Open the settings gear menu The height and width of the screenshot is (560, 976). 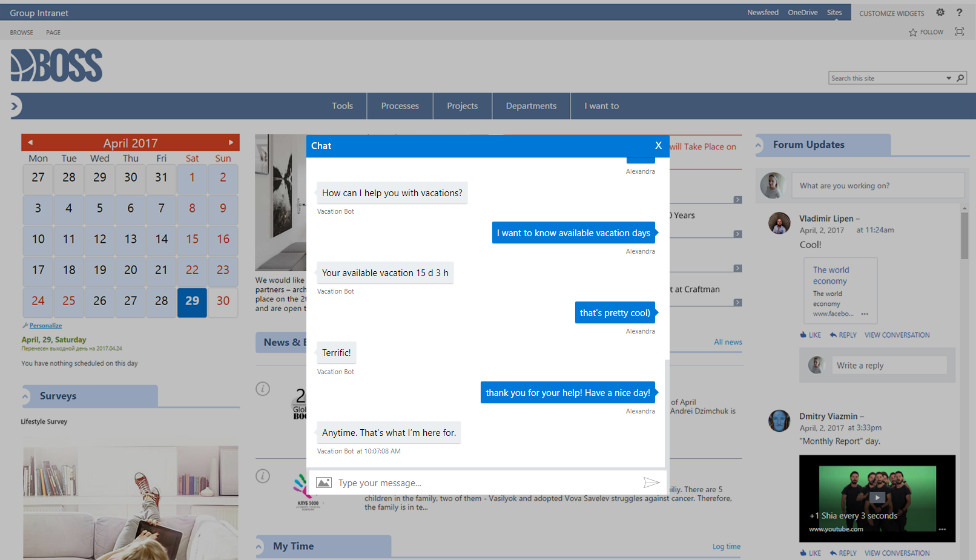tap(940, 12)
